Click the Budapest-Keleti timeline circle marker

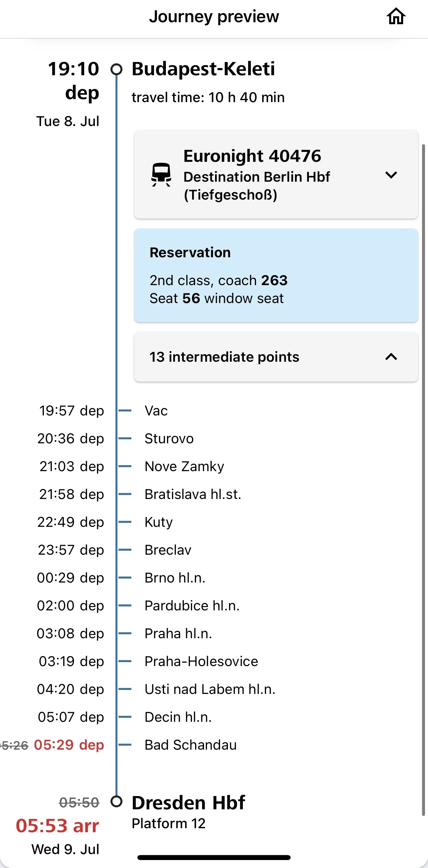pos(116,69)
